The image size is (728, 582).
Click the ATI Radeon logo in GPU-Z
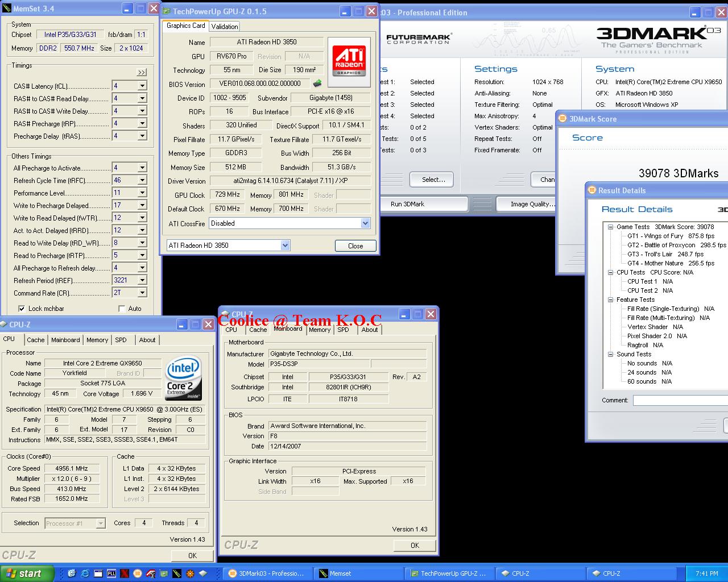pyautogui.click(x=349, y=61)
